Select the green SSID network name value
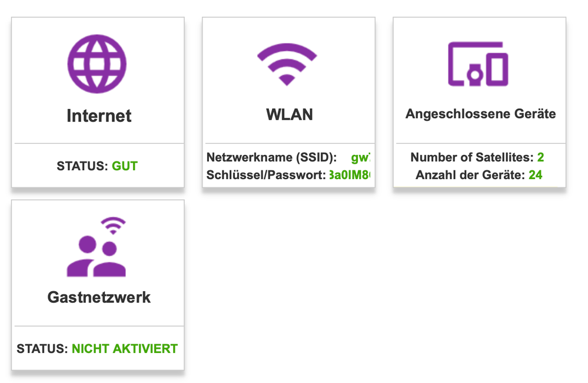Screen dimensions: 588x383 point(360,157)
